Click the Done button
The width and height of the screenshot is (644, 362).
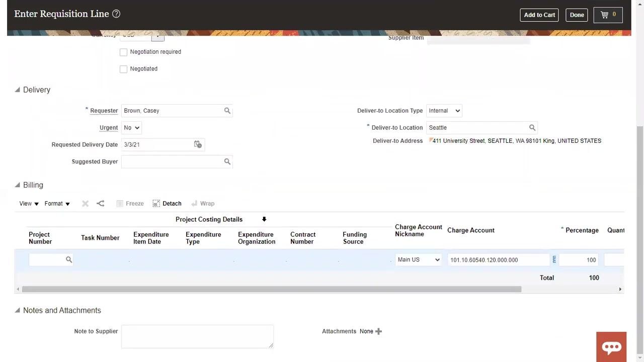[x=577, y=15]
